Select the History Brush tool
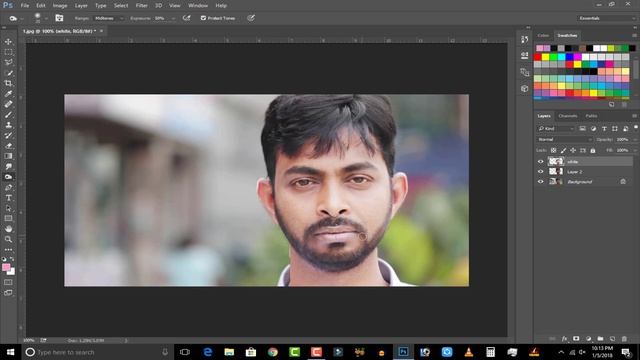 [8, 136]
